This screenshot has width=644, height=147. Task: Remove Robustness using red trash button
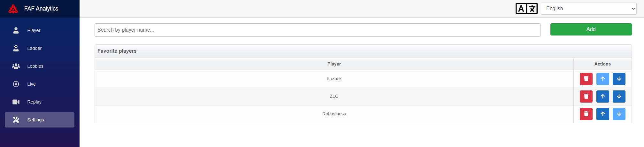click(586, 114)
